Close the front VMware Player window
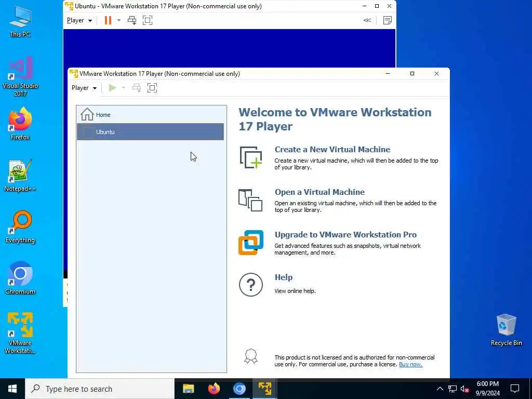 436,74
